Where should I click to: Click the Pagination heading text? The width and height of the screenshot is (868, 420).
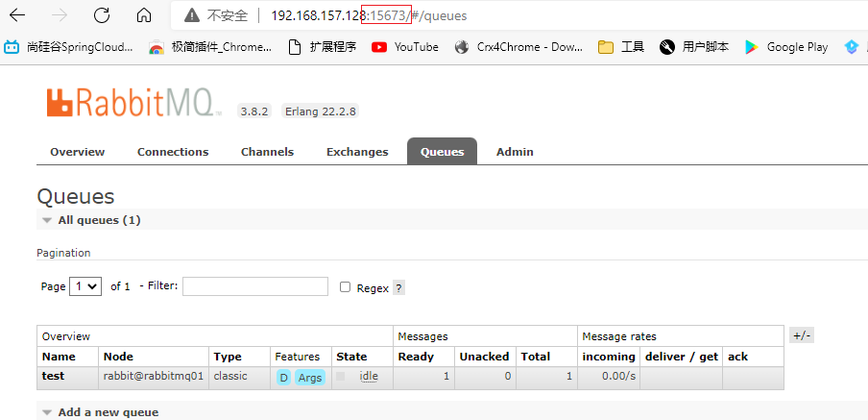point(63,253)
